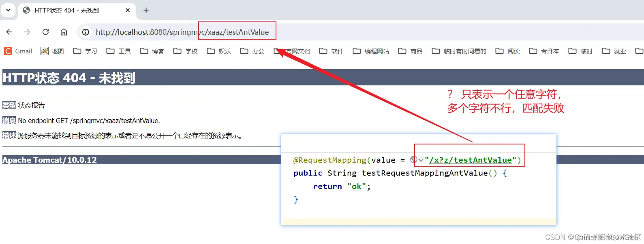The height and width of the screenshot is (244, 644).
Task: Expand the tab search dropdown arrow
Action: click(8, 10)
